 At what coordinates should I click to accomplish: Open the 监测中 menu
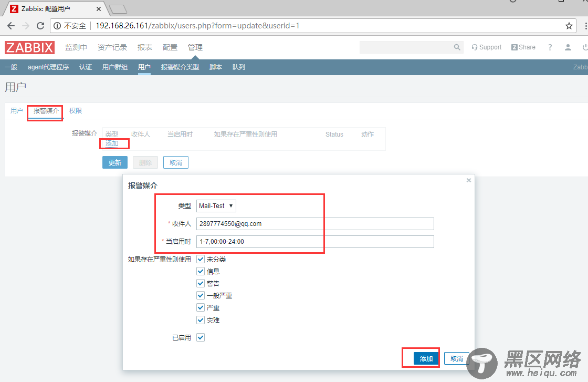point(76,47)
